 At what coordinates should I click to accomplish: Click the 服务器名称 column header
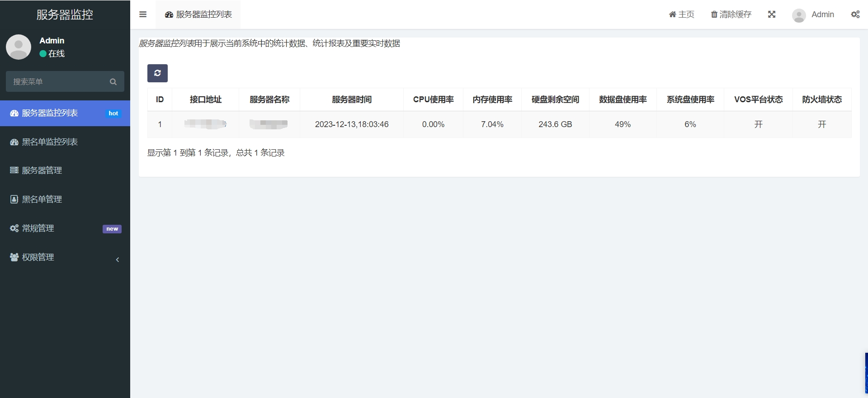tap(269, 99)
